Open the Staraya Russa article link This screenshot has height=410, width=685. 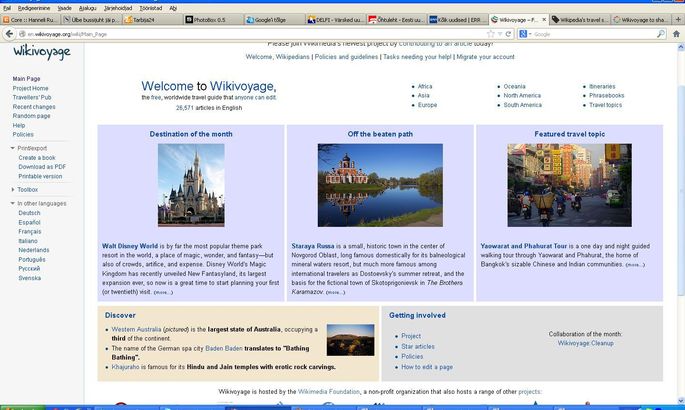tap(313, 246)
